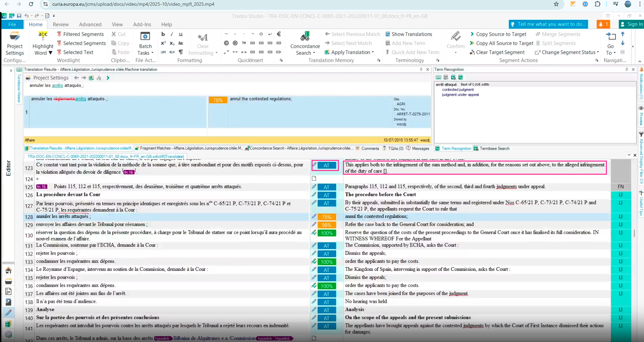Bookmark this page with the star icon

pos(556,4)
